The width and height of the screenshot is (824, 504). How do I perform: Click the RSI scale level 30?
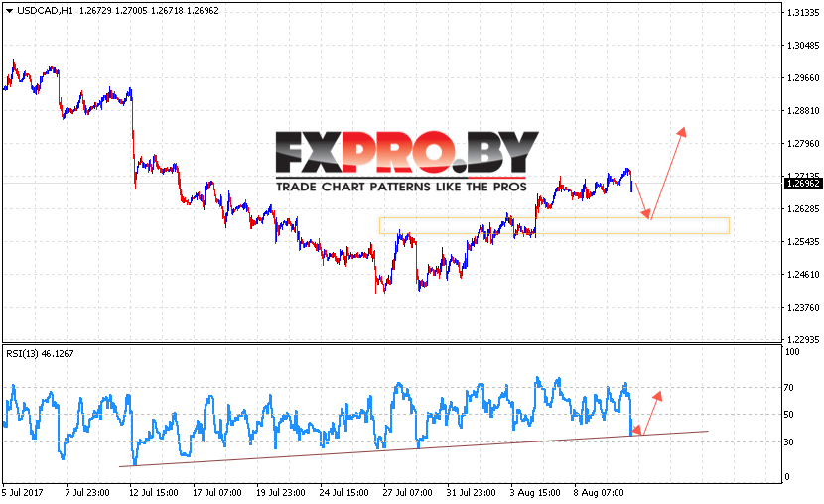789,442
